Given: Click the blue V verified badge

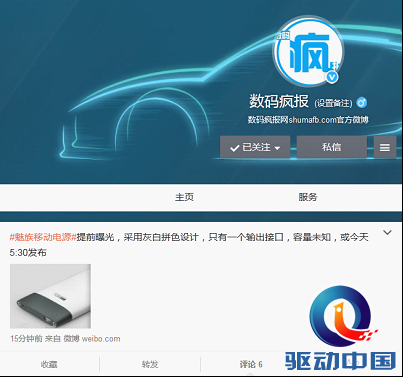Looking at the screenshot, I should coord(332,77).
